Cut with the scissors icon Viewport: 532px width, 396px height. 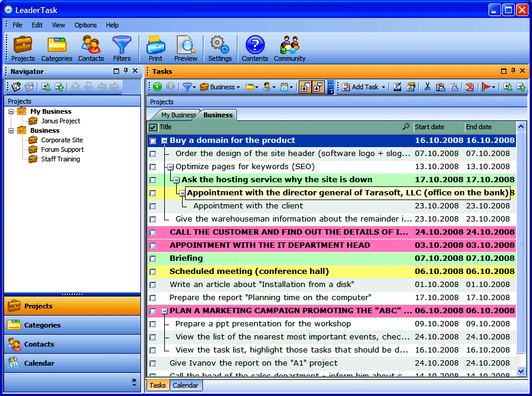click(427, 87)
